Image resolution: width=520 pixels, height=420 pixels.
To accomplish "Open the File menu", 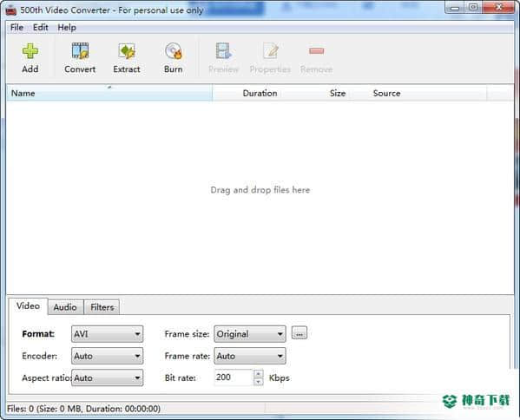I will [16, 28].
